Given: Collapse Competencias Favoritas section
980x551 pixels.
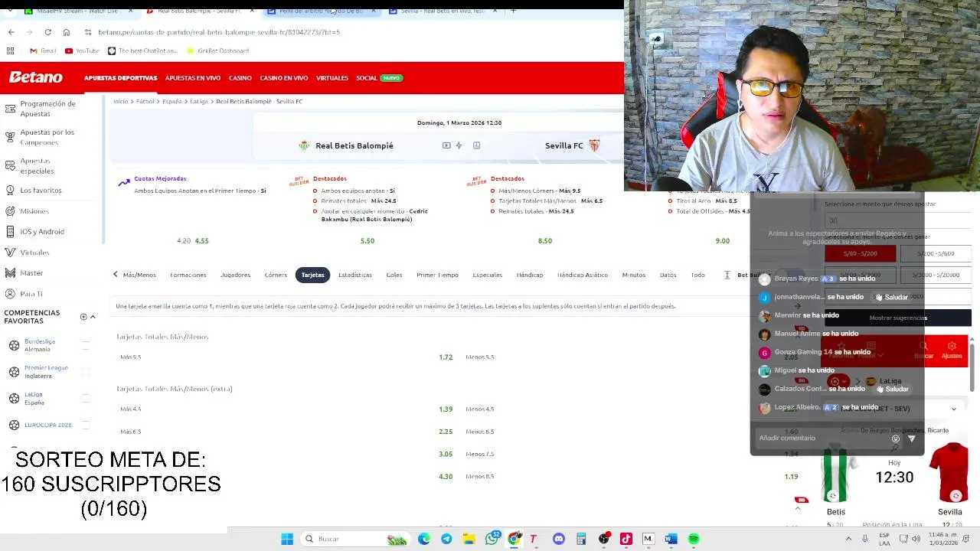Looking at the screenshot, I should 93,317.
